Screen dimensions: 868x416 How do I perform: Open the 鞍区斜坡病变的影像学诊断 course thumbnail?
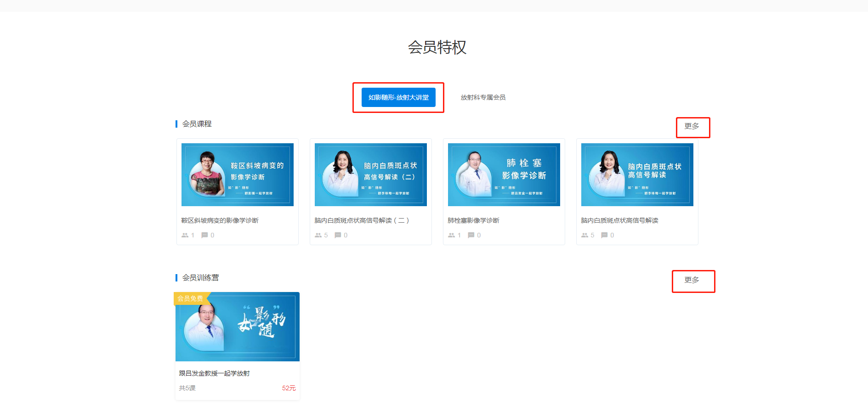pos(238,174)
